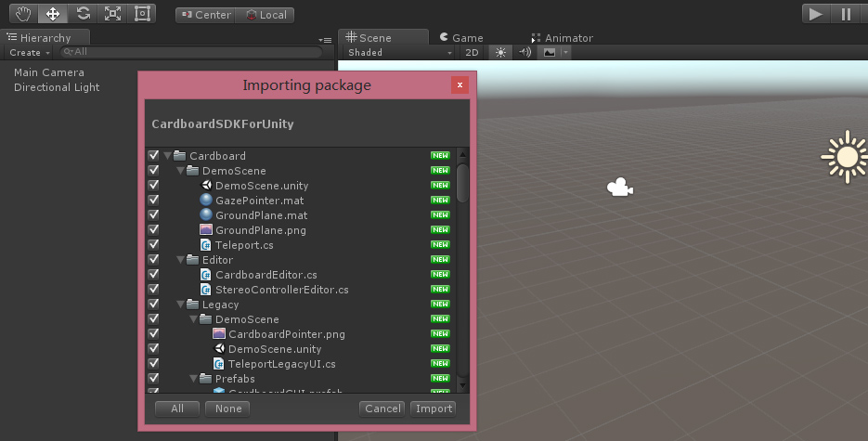
Task: Click the Teleport.cs script icon
Action: pos(206,244)
